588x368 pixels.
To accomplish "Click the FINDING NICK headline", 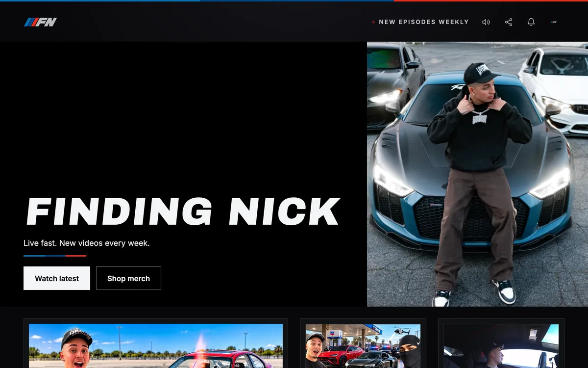I will tap(183, 211).
